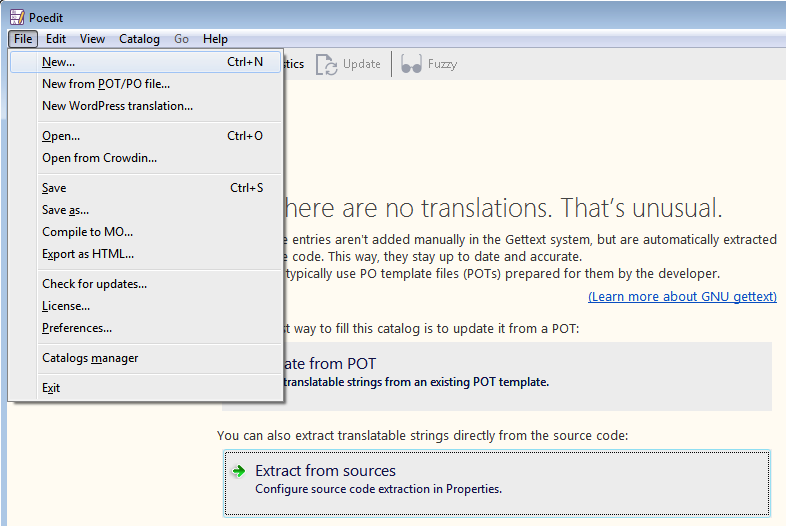Click the Poedit app icon in title bar

tap(17, 16)
